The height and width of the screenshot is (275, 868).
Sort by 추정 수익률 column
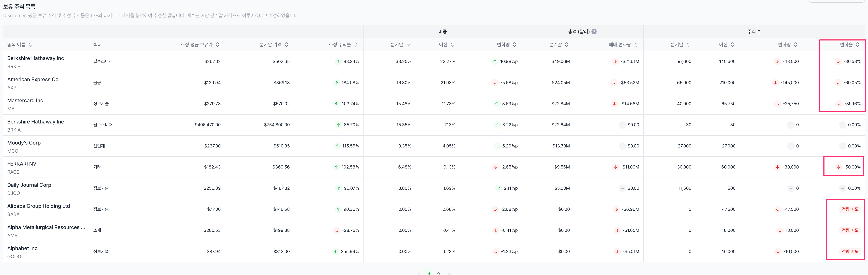(356, 44)
